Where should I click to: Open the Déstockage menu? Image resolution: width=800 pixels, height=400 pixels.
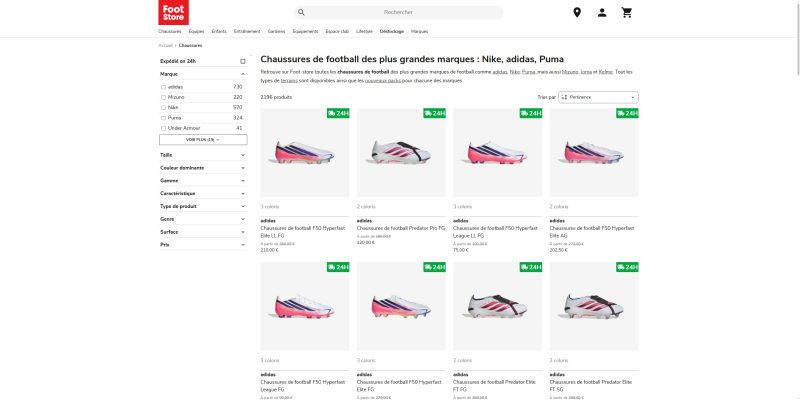[391, 32]
